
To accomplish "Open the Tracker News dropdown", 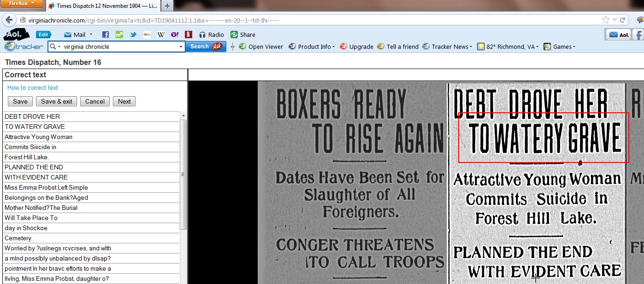I will 471,46.
